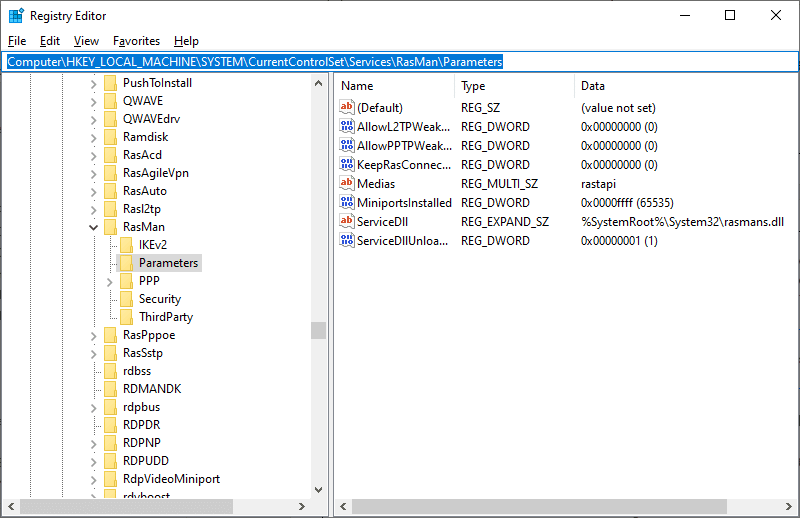800x518 pixels.
Task: Open the View menu
Action: tap(86, 41)
